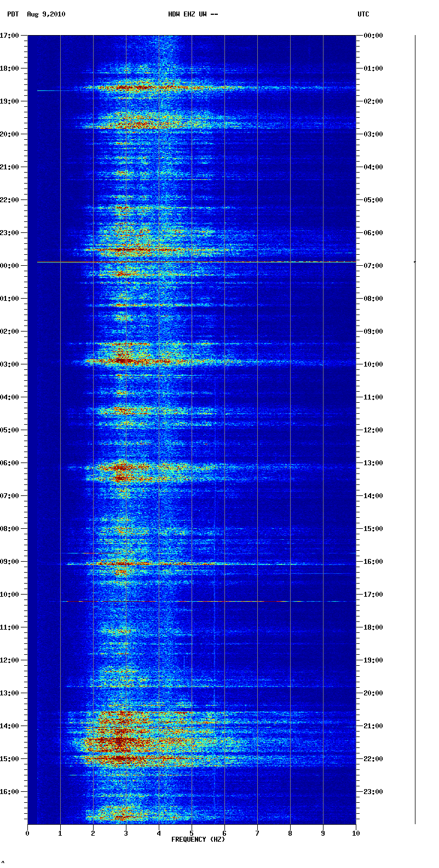Click the 10 Hz frequency tick label
The width and height of the screenshot is (439, 868).
click(x=356, y=833)
